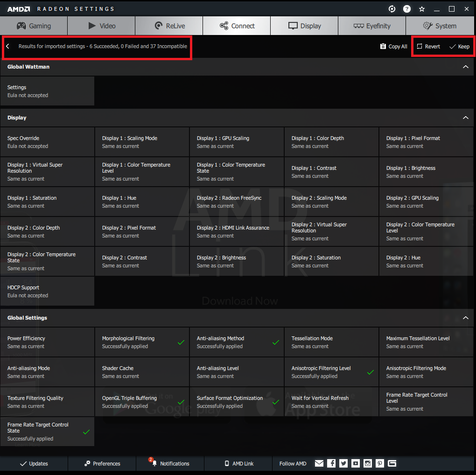The width and height of the screenshot is (476, 475).
Task: Click the 'Results for imported settings' summary text
Action: click(103, 46)
